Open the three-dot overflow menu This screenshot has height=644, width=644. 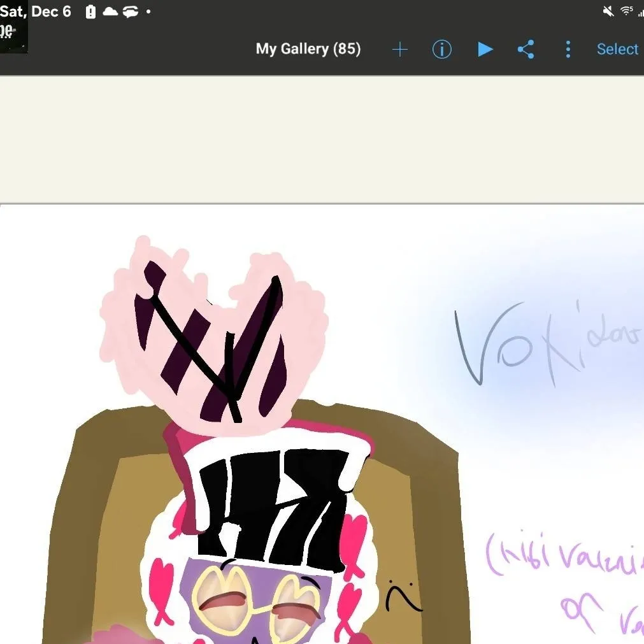click(568, 50)
